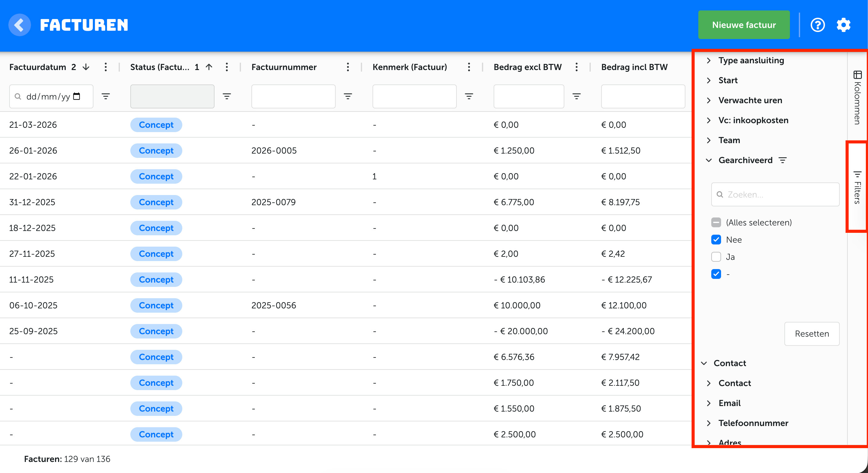The image size is (868, 473).
Task: Click Concept badge for 21-03-2026 invoice
Action: pos(156,125)
